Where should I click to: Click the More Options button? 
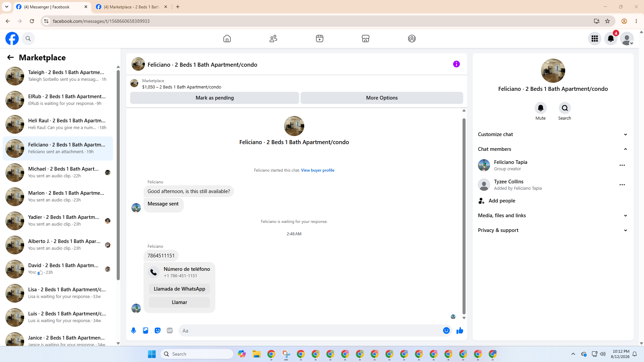click(382, 98)
